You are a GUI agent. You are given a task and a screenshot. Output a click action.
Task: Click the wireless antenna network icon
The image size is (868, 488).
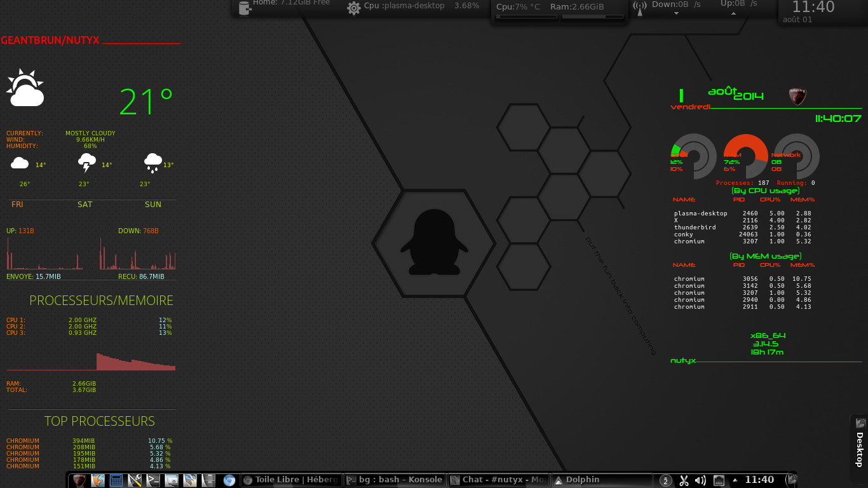click(x=640, y=8)
